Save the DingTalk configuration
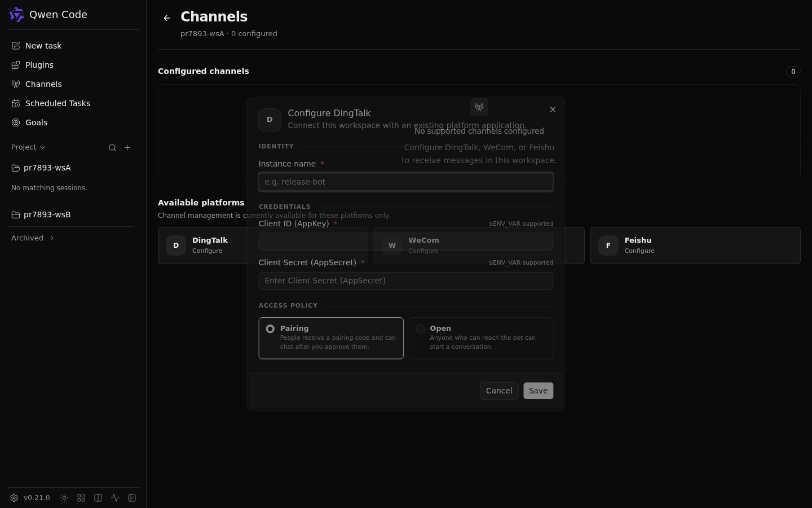The width and height of the screenshot is (812, 508). point(538,391)
